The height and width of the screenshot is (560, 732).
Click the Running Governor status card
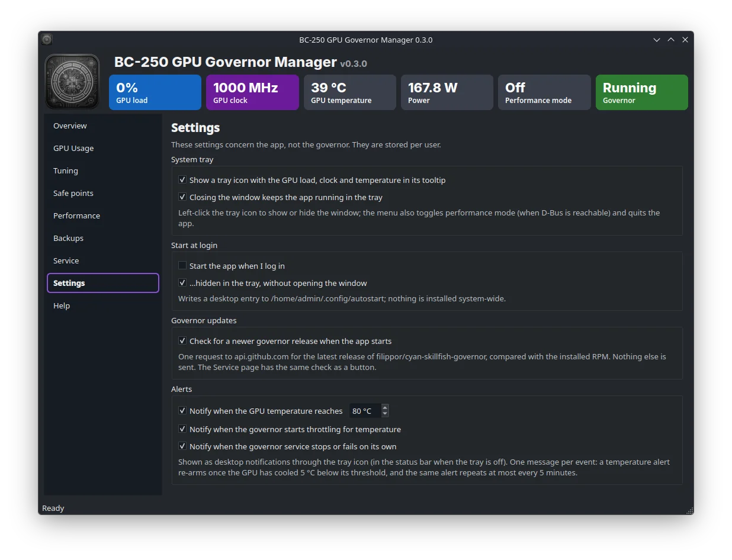coord(642,92)
